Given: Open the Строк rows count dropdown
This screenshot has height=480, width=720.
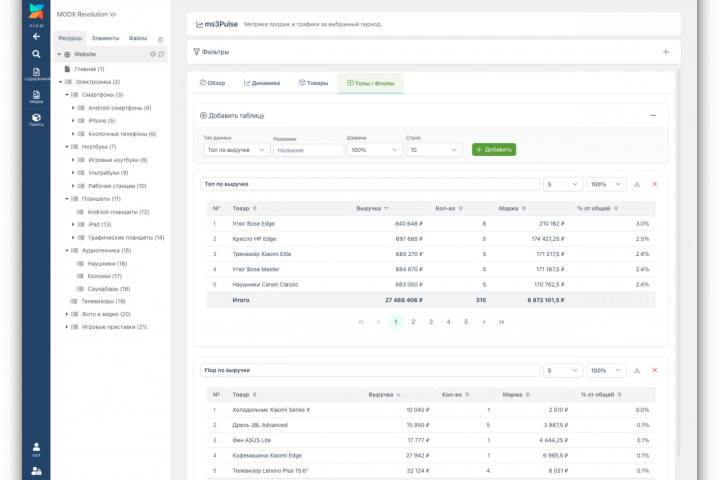Looking at the screenshot, I should pos(435,150).
